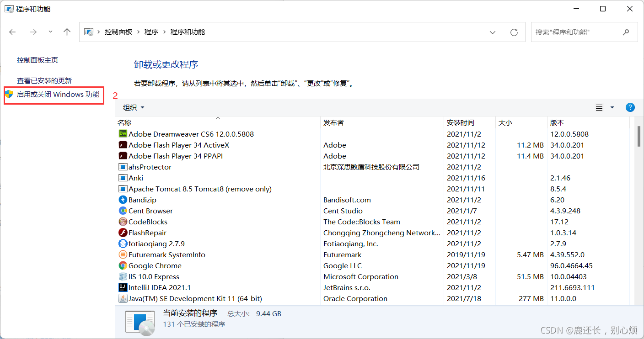Open 查看已安装的更新 link
This screenshot has width=644, height=339.
pos(44,80)
